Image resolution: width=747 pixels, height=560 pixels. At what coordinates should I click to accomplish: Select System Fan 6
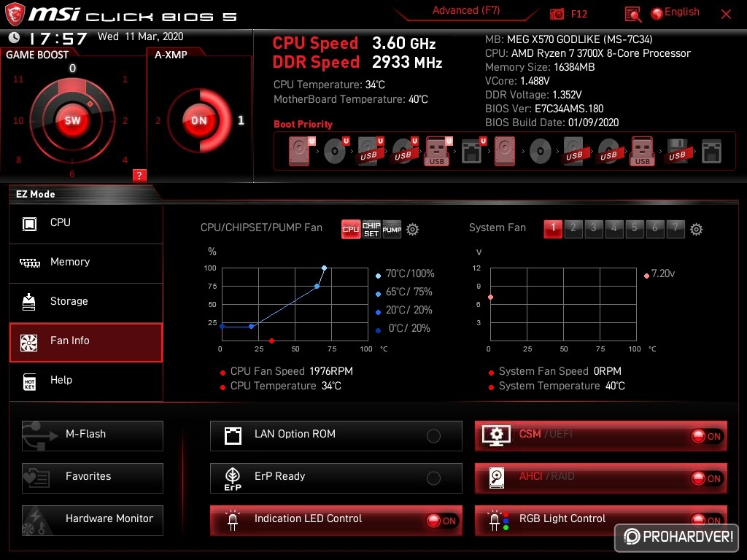pyautogui.click(x=655, y=228)
